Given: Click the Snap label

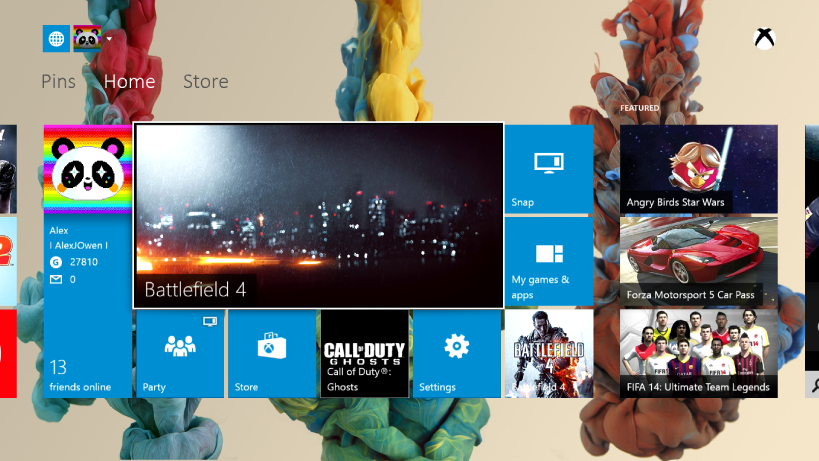Looking at the screenshot, I should (x=522, y=202).
